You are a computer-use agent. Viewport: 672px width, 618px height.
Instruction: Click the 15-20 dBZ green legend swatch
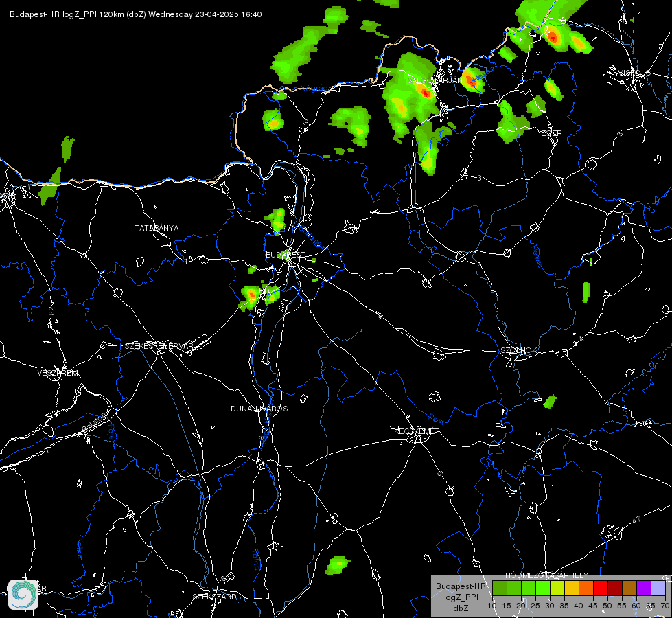514,588
